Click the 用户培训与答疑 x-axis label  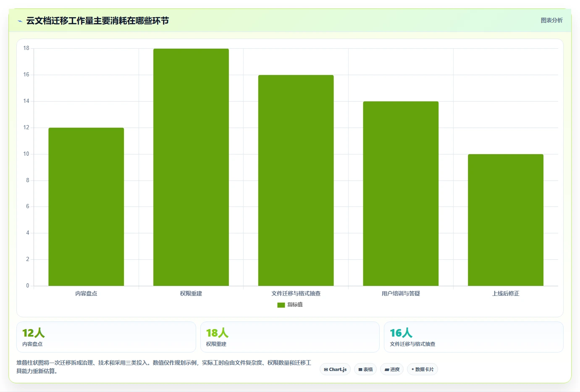(x=401, y=293)
